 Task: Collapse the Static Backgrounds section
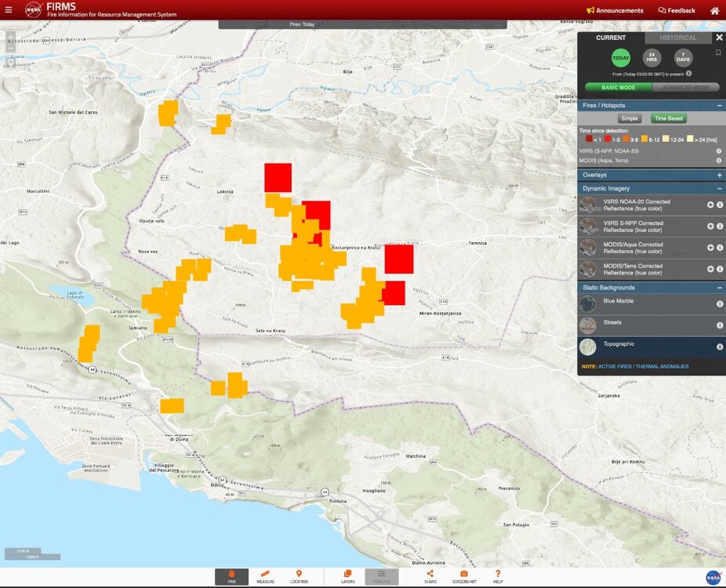pyautogui.click(x=719, y=288)
